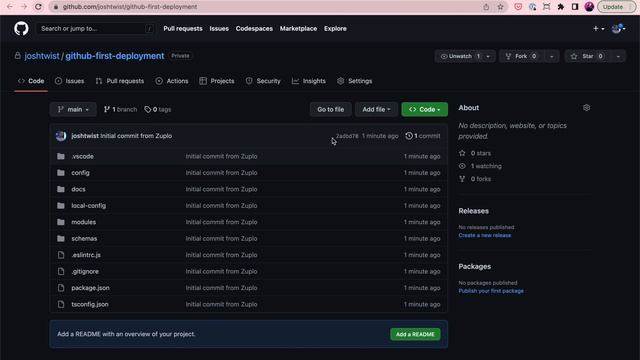Open Explore in top navigation

[x=335, y=29]
